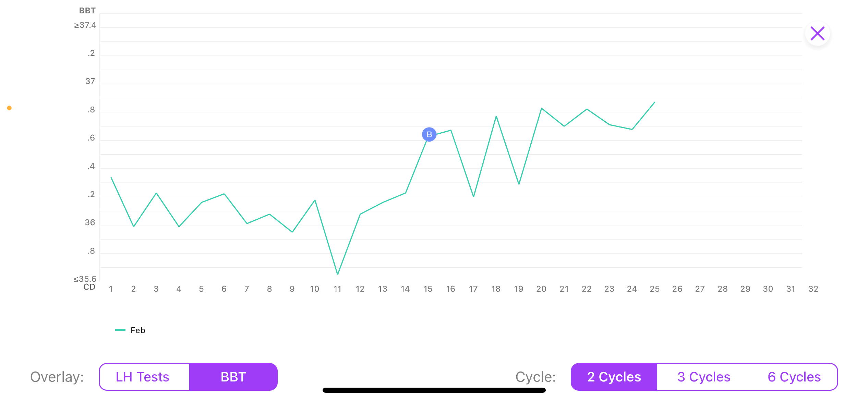Tap the temperature peak on cycle day 18
This screenshot has height=401, width=868.
pos(496,117)
